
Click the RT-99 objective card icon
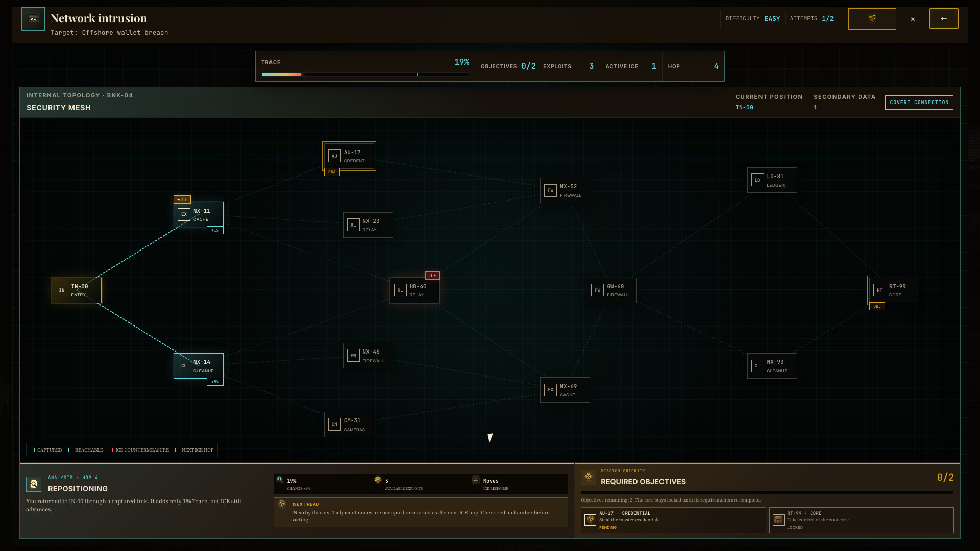point(778,520)
